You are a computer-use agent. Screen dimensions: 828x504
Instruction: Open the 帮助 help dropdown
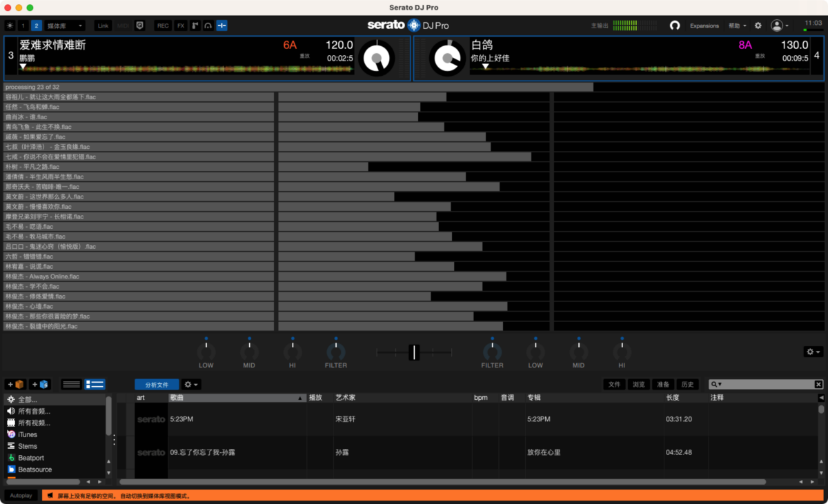tap(738, 26)
